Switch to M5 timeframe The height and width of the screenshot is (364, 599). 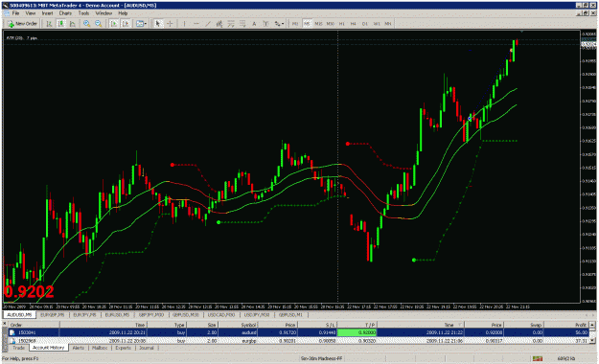coord(307,24)
